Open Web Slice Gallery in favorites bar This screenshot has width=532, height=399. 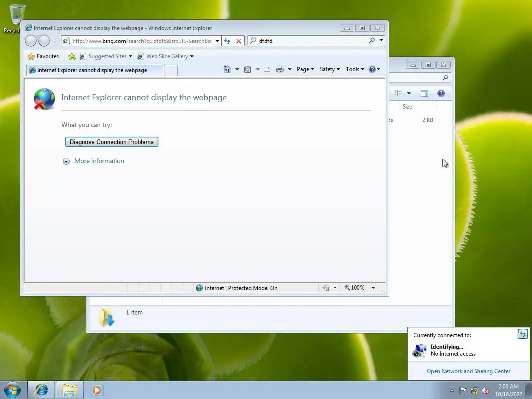click(166, 56)
